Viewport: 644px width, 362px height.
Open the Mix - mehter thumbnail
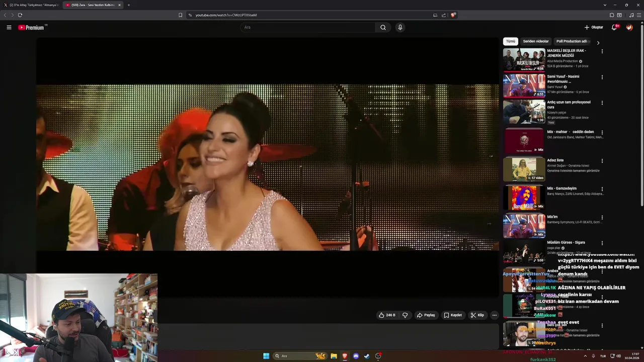(524, 141)
